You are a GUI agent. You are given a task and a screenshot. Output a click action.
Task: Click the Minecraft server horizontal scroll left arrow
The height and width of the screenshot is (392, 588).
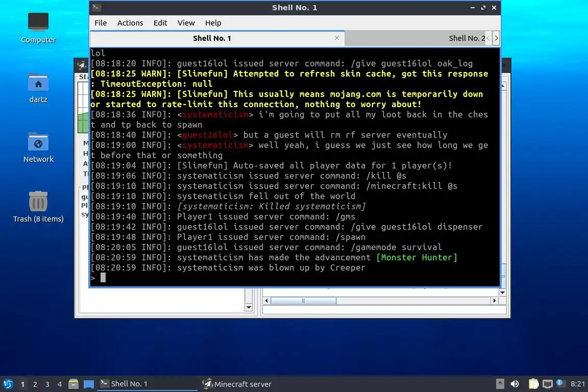click(x=266, y=301)
